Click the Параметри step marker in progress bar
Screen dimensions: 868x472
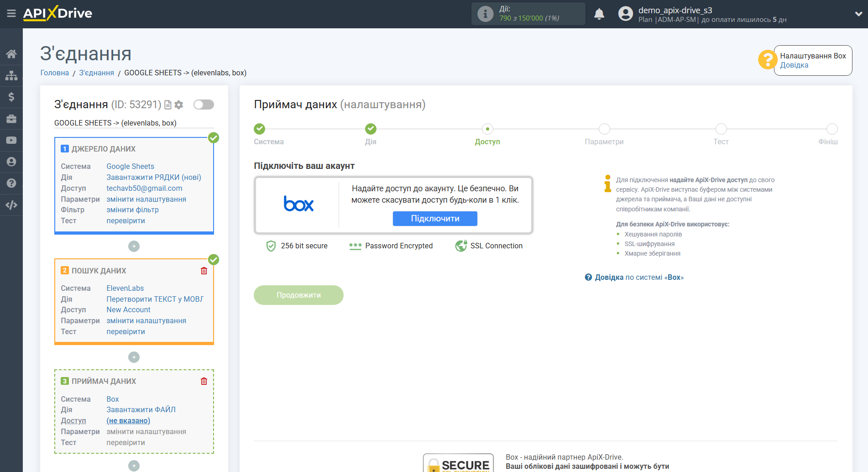pyautogui.click(x=604, y=129)
